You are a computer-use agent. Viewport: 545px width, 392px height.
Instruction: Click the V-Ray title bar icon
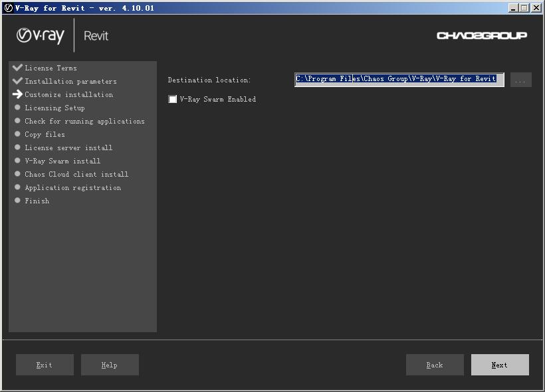pos(9,8)
